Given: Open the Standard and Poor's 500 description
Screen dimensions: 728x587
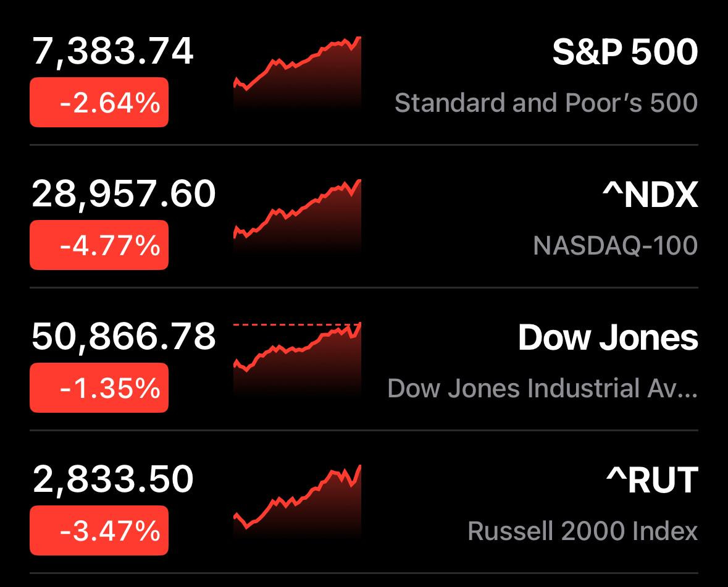Looking at the screenshot, I should pyautogui.click(x=546, y=103).
